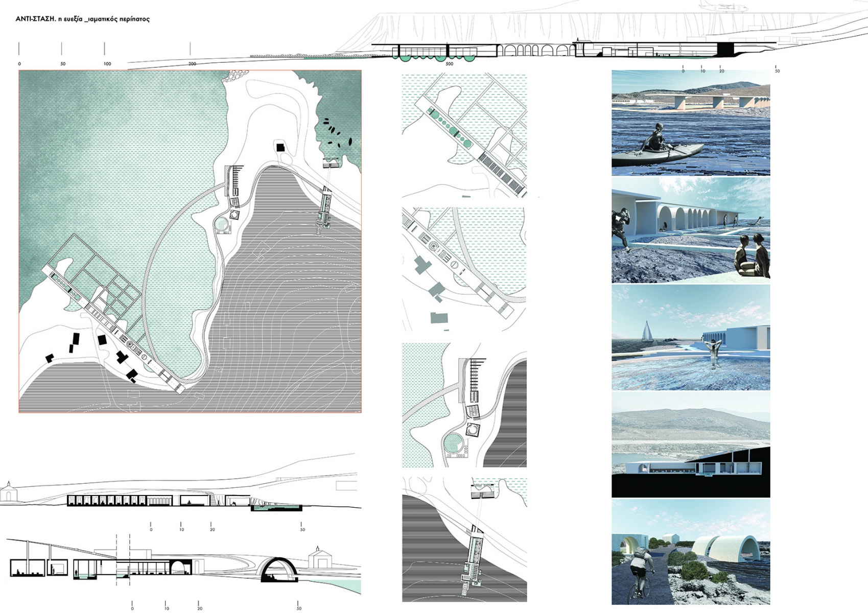Open the third detail plan with round pool
Image resolution: width=868 pixels, height=613 pixels.
464,405
